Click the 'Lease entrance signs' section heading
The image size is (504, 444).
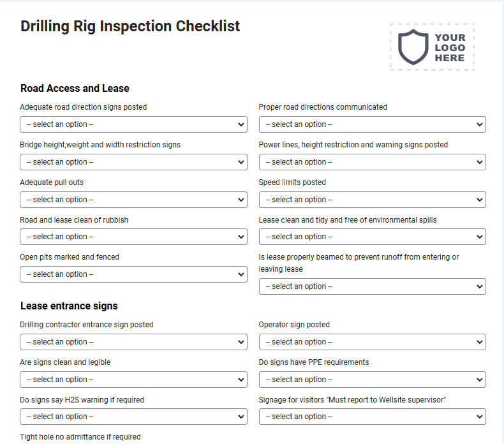[69, 306]
